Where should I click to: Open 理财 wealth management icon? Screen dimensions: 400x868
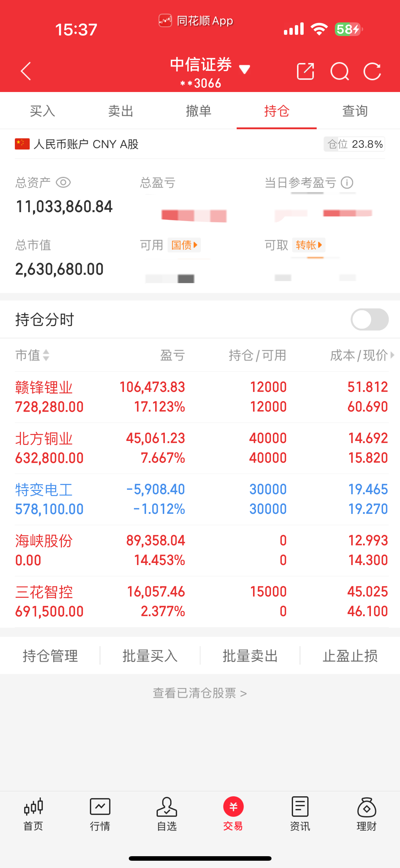(366, 814)
